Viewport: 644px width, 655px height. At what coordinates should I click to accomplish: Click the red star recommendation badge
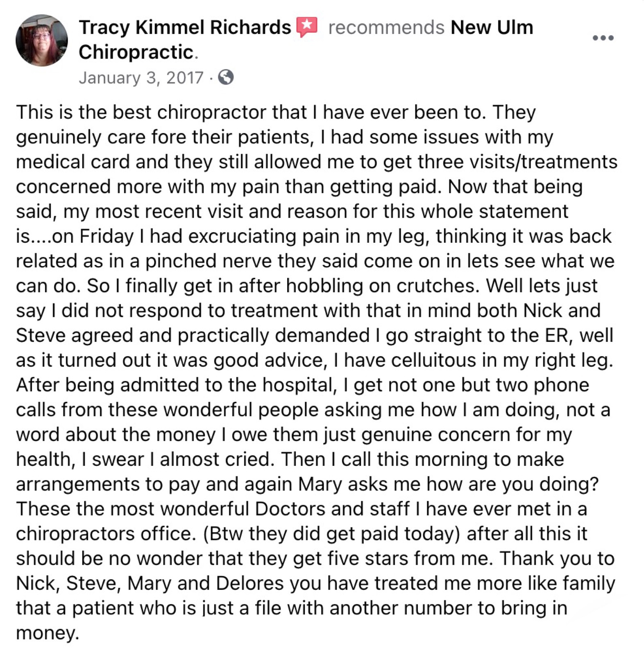pos(307,27)
